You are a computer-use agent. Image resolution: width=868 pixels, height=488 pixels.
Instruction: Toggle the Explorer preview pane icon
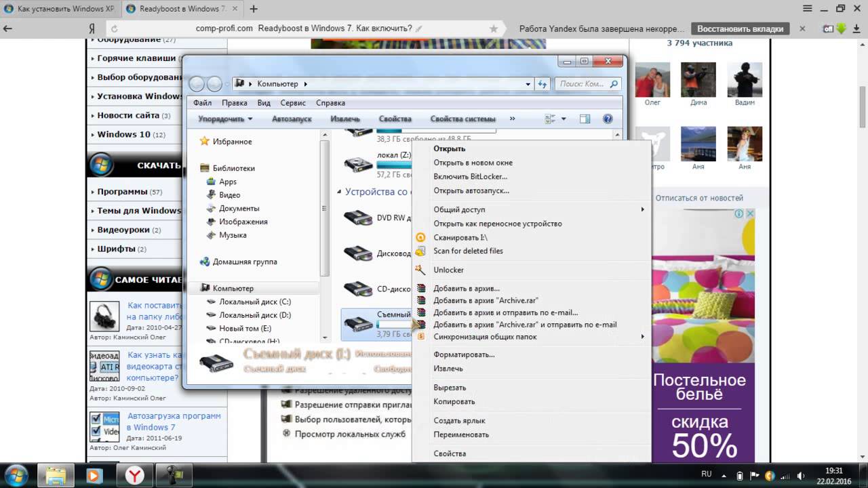click(x=585, y=119)
